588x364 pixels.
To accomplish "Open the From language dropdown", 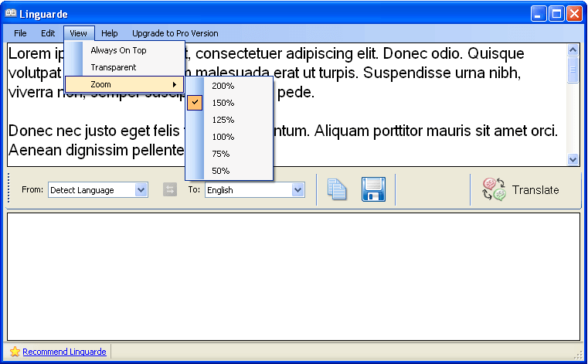I will pos(141,190).
